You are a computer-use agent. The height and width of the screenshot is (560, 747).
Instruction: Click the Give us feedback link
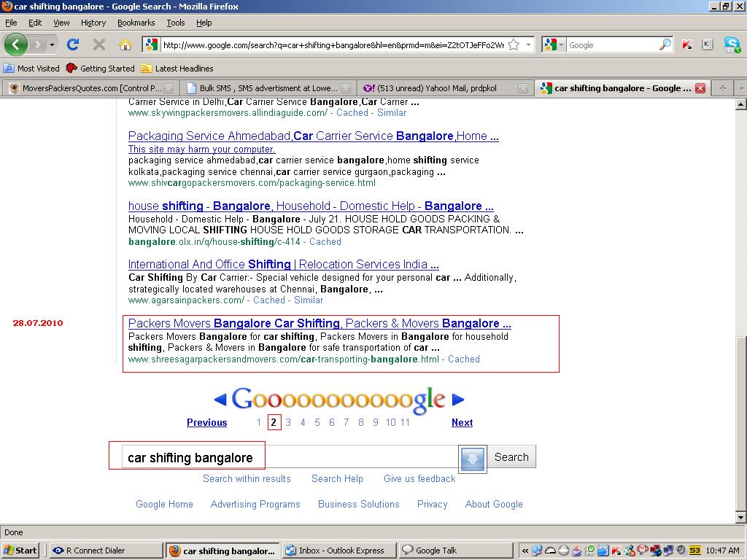419,478
